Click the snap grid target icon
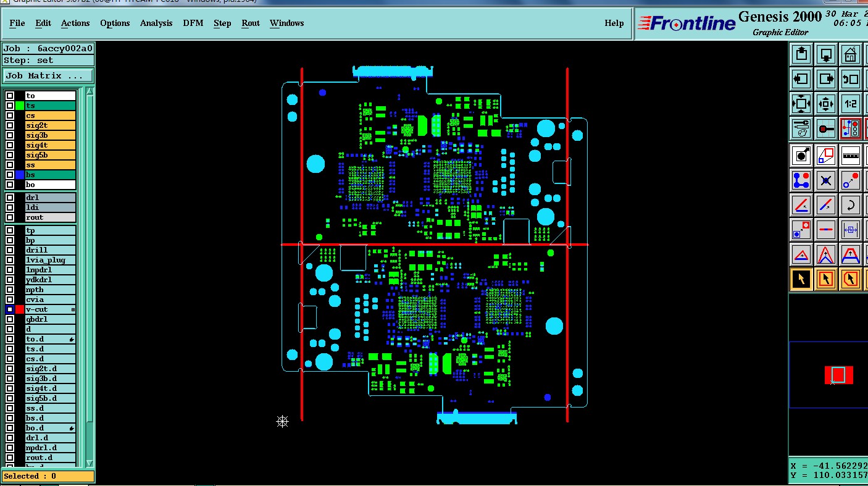The width and height of the screenshot is (868, 486). [x=826, y=128]
